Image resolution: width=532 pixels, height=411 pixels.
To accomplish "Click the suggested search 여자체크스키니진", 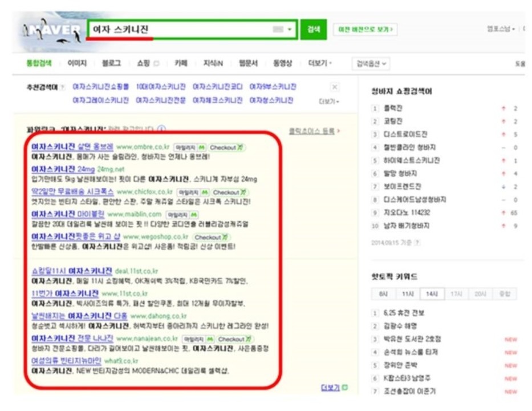I will pyautogui.click(x=217, y=100).
